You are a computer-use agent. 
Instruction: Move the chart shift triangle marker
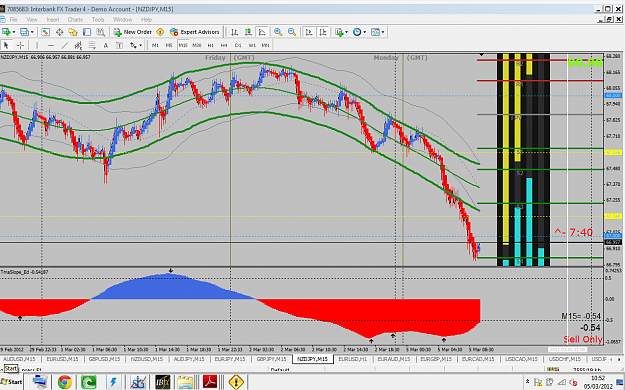tap(482, 54)
